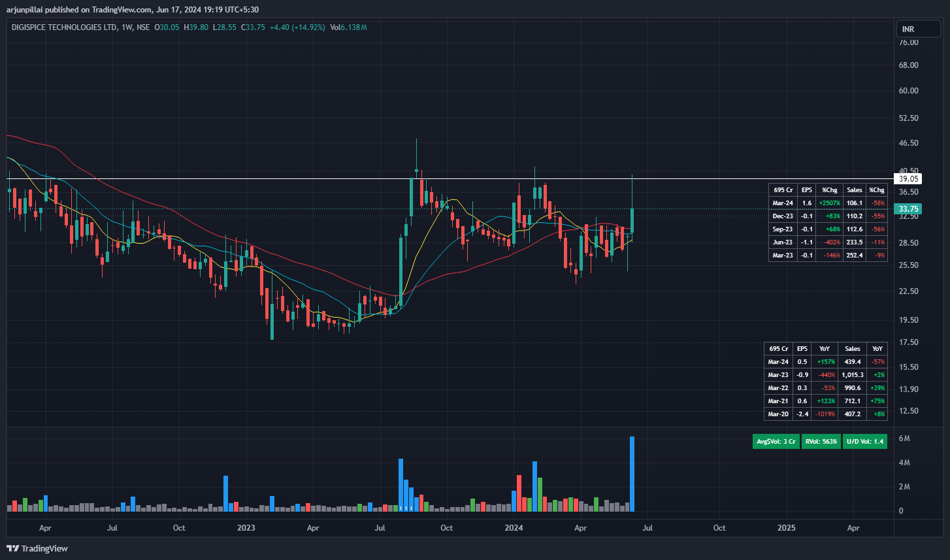
Task: Click the U/D Vol: 1.4 badge
Action: pyautogui.click(x=865, y=441)
